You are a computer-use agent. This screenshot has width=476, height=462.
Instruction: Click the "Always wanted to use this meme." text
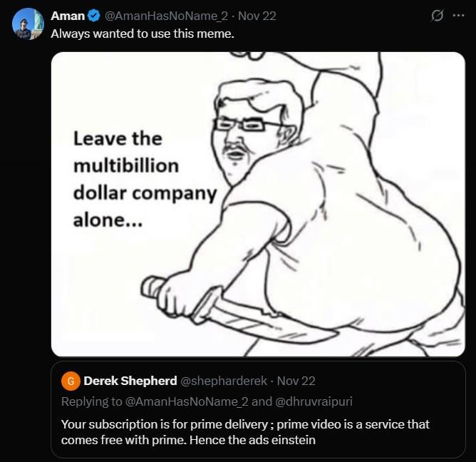[x=143, y=34]
